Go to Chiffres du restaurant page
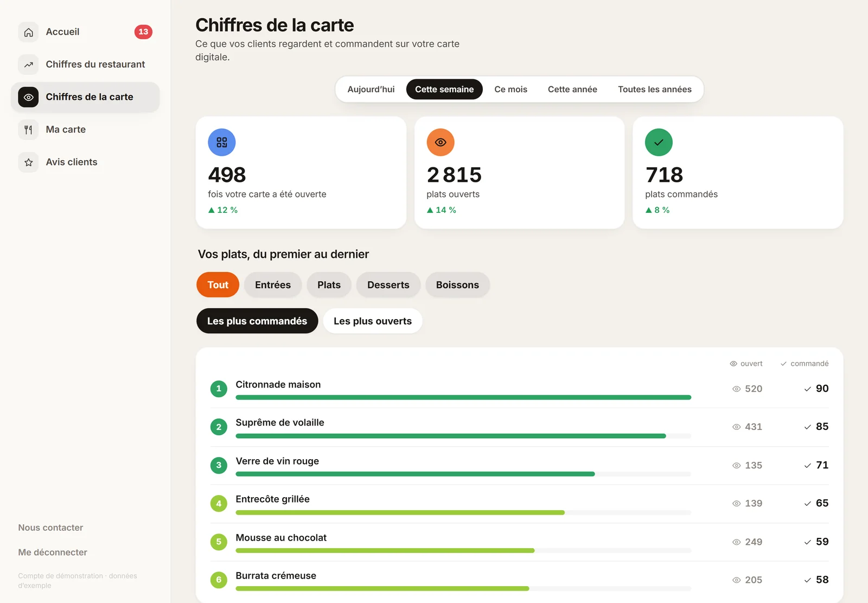Image resolution: width=868 pixels, height=603 pixels. 85,65
